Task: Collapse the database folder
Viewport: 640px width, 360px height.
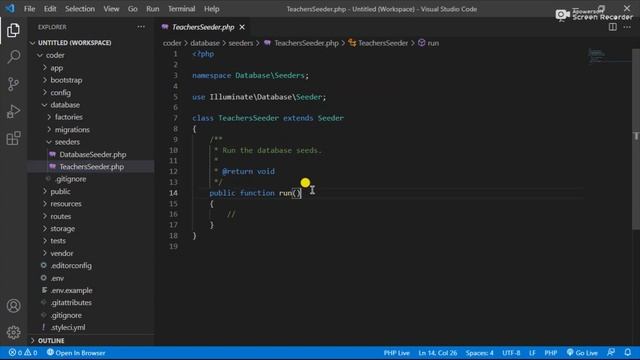Action: coord(91,105)
